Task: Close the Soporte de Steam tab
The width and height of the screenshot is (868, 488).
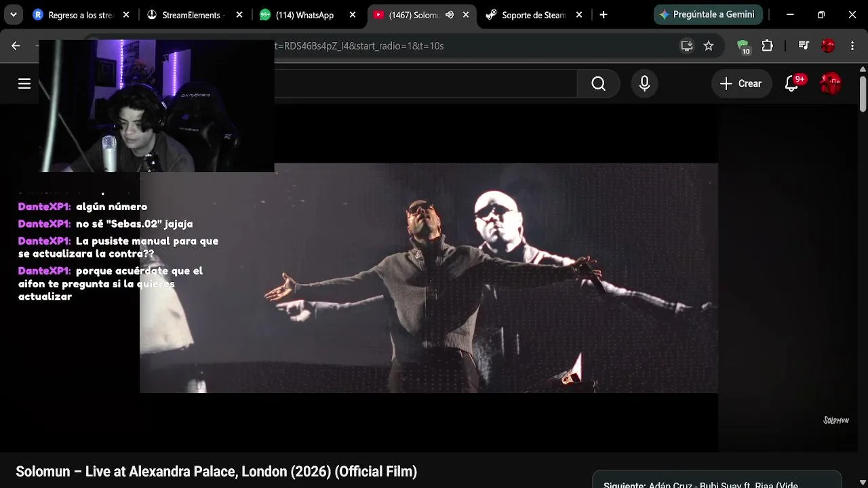Action: pos(578,15)
